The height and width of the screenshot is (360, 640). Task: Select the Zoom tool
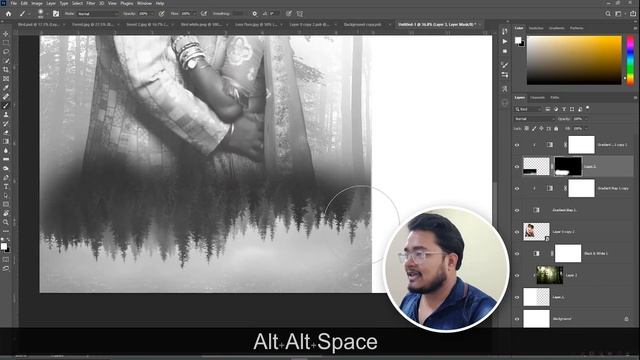pyautogui.click(x=6, y=222)
